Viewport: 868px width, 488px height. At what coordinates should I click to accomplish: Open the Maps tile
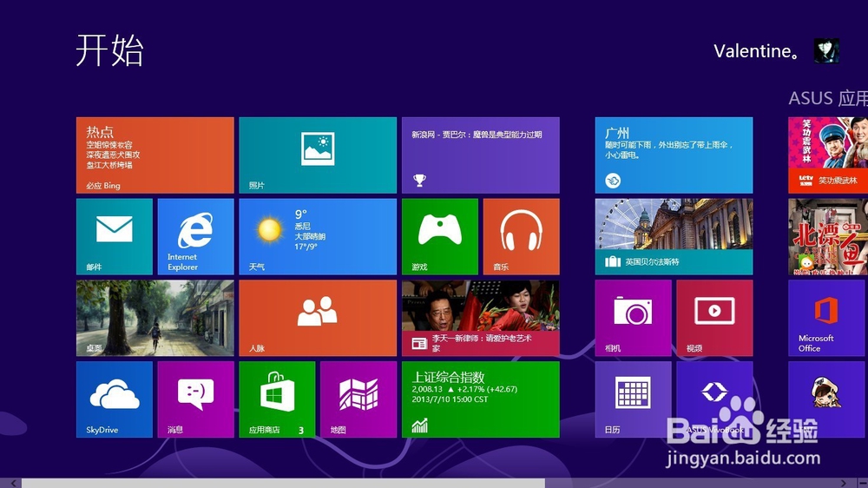[x=358, y=399]
